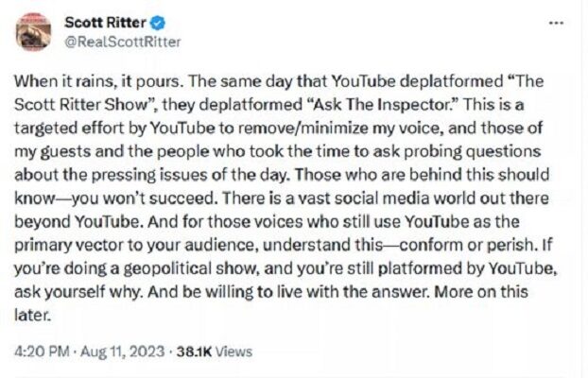588x378 pixels.
Task: Click the quoted "Scott Ritter Show" text
Action: tap(81, 105)
